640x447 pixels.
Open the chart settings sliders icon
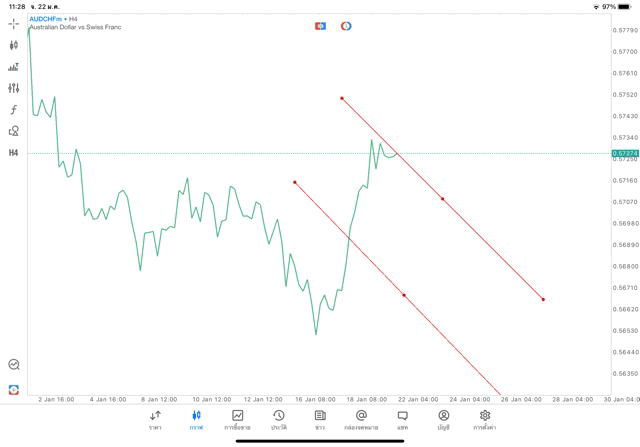(x=14, y=88)
